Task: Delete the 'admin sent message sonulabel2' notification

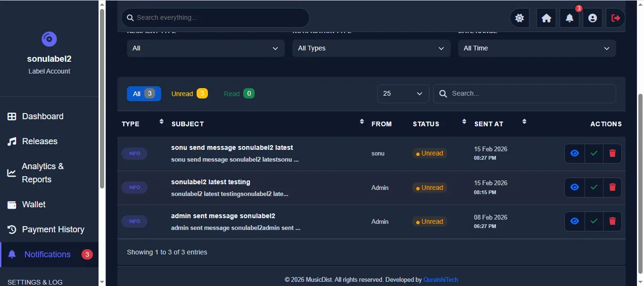Action: tap(612, 221)
